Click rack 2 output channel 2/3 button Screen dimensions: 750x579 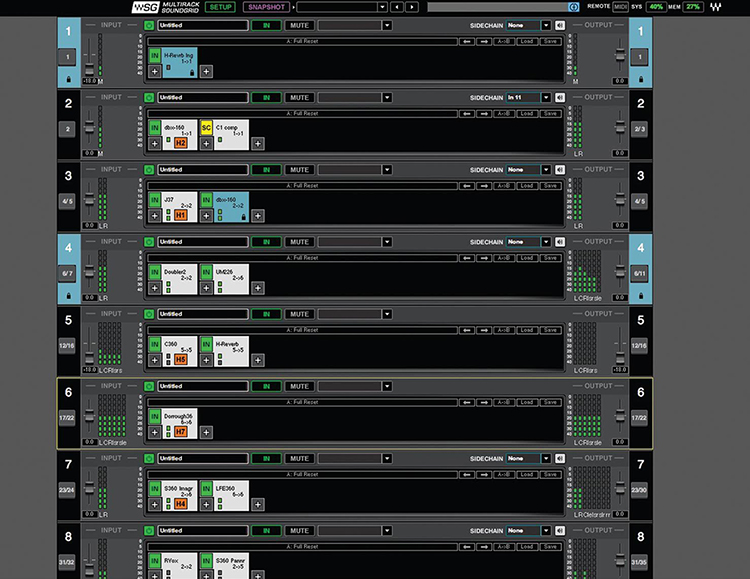[640, 129]
